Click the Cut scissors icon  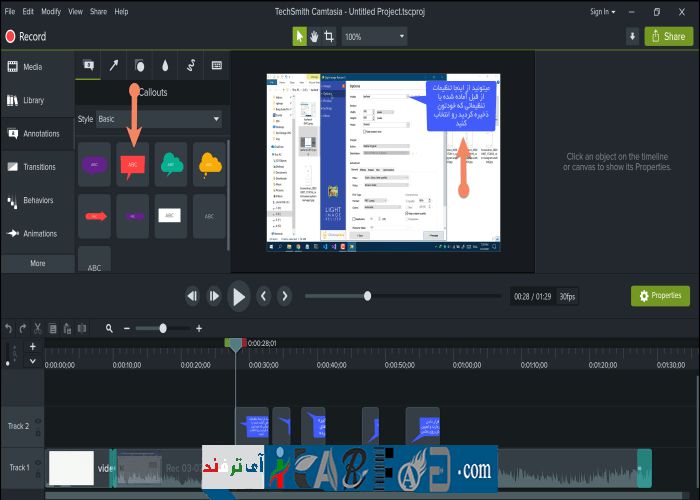pyautogui.click(x=38, y=328)
